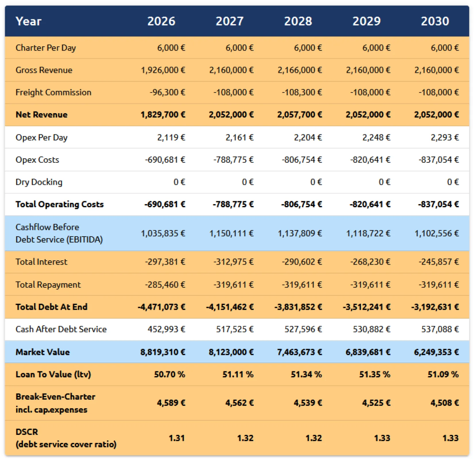Select the 2030 column header
The height and width of the screenshot is (459, 476).
(x=435, y=21)
